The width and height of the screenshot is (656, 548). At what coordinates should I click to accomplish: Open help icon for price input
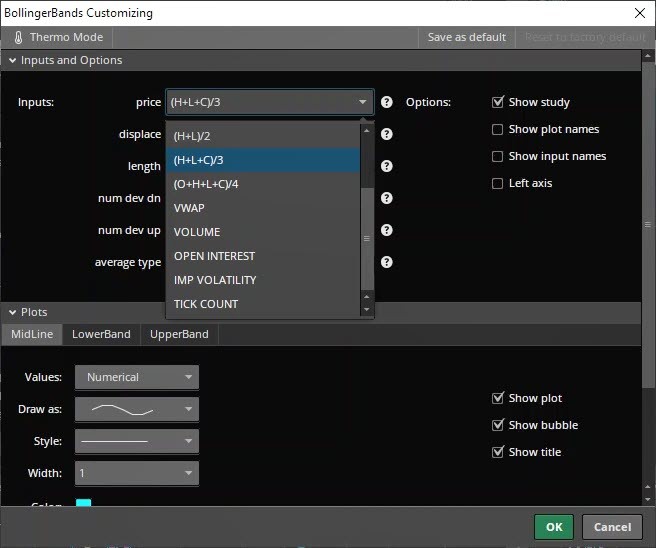(387, 102)
